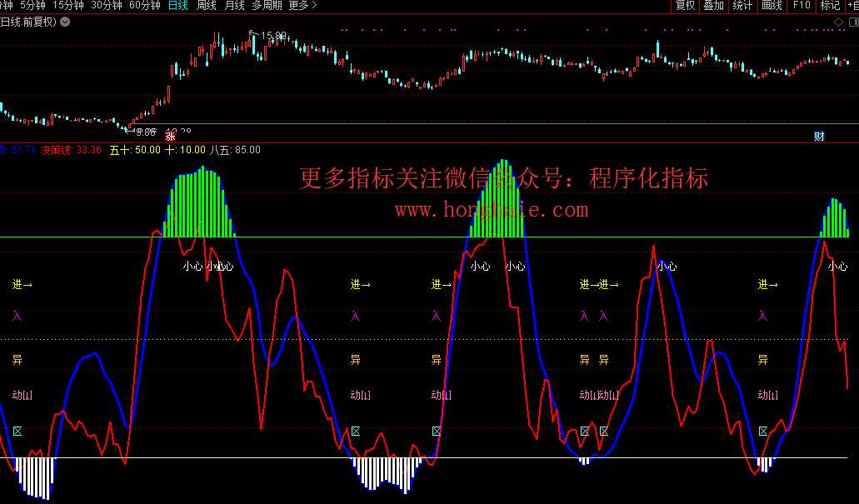Click the red 涨 marker icon
Screen dimensions: 859x504
pos(170,136)
